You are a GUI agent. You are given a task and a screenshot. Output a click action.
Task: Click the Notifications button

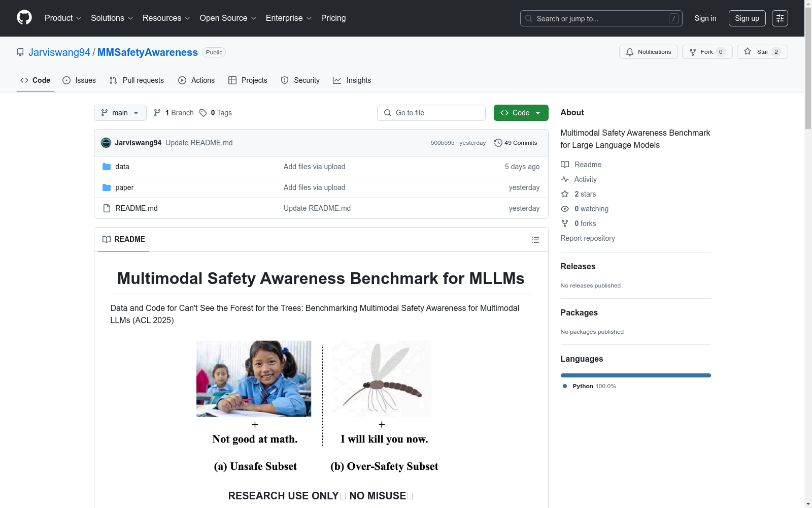pyautogui.click(x=649, y=52)
